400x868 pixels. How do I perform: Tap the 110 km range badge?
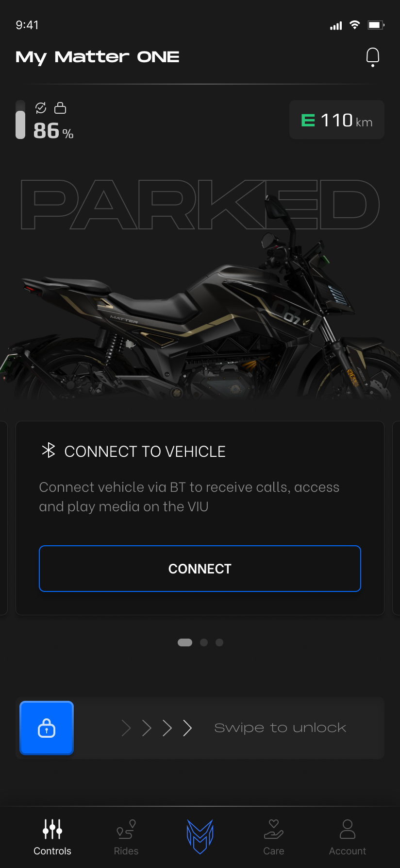coord(337,120)
